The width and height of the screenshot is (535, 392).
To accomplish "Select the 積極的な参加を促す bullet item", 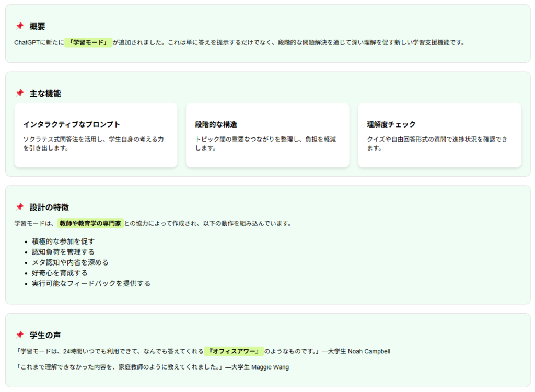I will (x=63, y=241).
